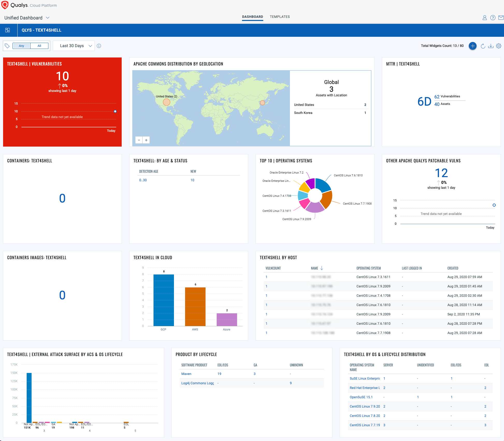Zoom in on the geolocation map
This screenshot has width=504, height=441.
tap(146, 140)
